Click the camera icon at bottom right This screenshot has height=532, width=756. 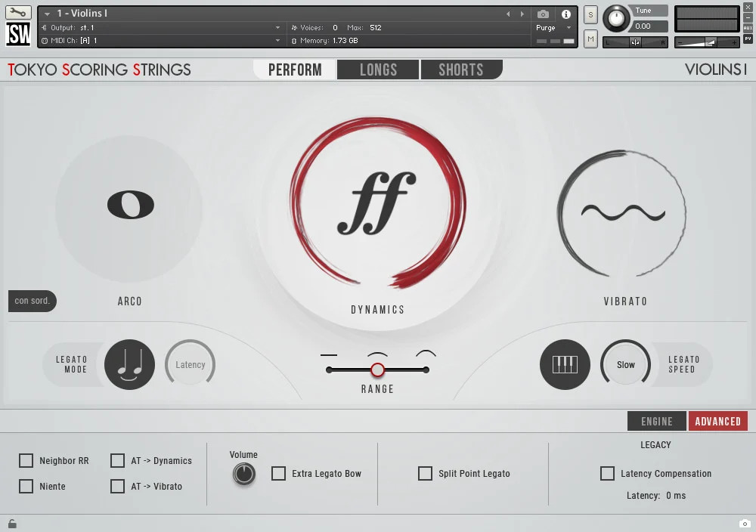(x=745, y=524)
